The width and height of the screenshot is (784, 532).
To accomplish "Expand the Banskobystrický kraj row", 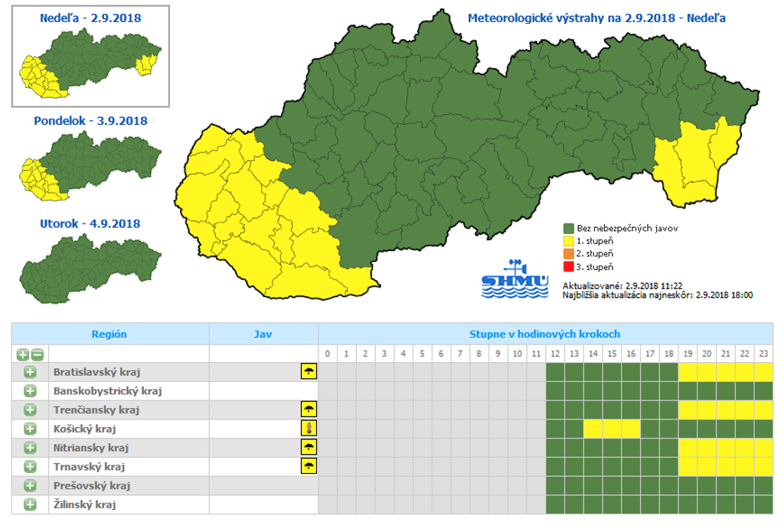I will [30, 391].
